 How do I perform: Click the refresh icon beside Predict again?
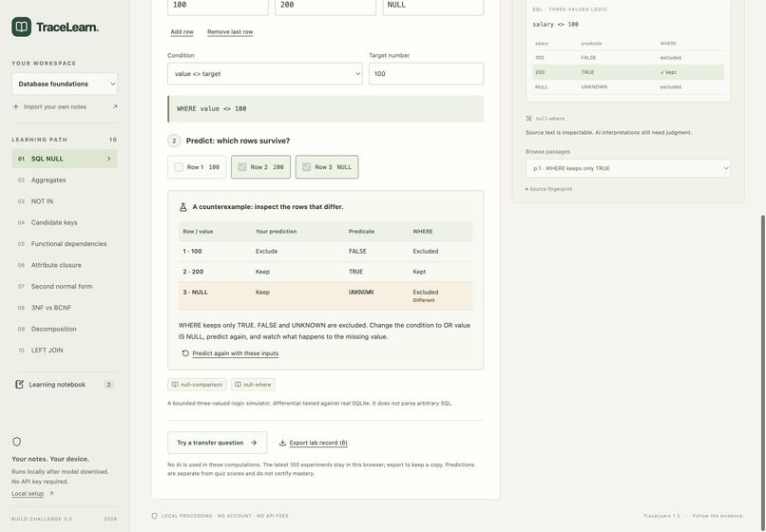click(185, 353)
